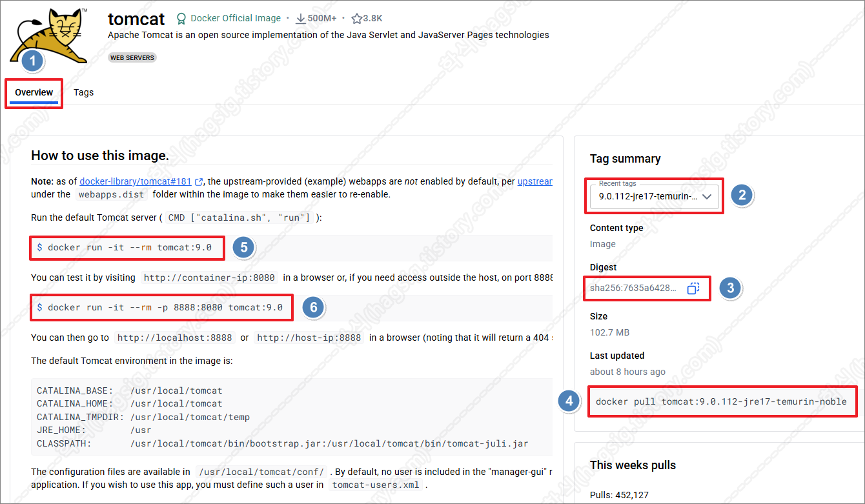The height and width of the screenshot is (504, 865).
Task: Click the 'docker run -it --rm -p 8888:8080 tomcat:9.0' code line
Action: (160, 307)
